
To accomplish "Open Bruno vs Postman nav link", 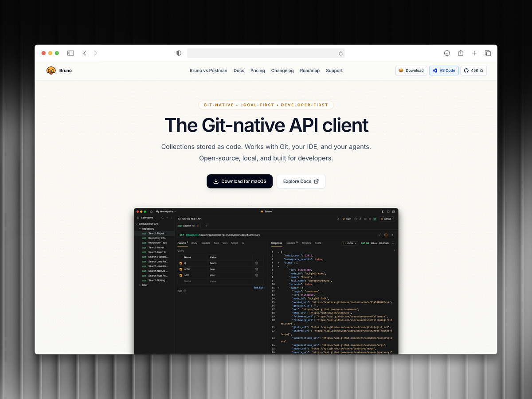I will pos(208,70).
